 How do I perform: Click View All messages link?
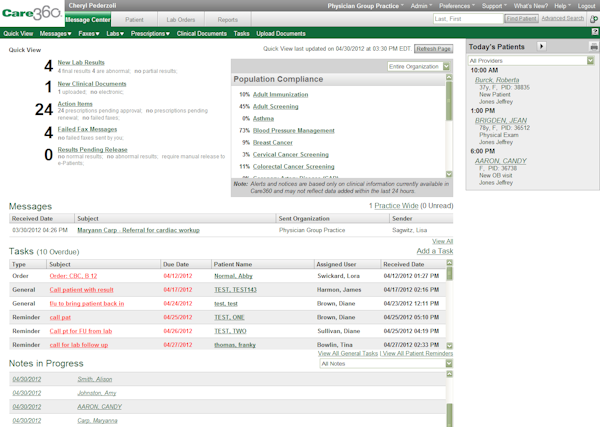tap(442, 241)
